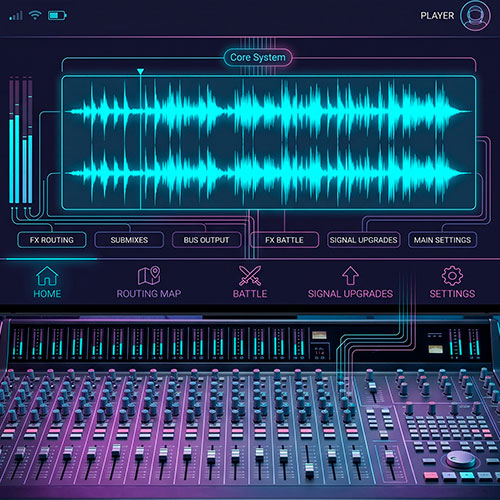Check the cellular signal bars icon

(x=16, y=15)
